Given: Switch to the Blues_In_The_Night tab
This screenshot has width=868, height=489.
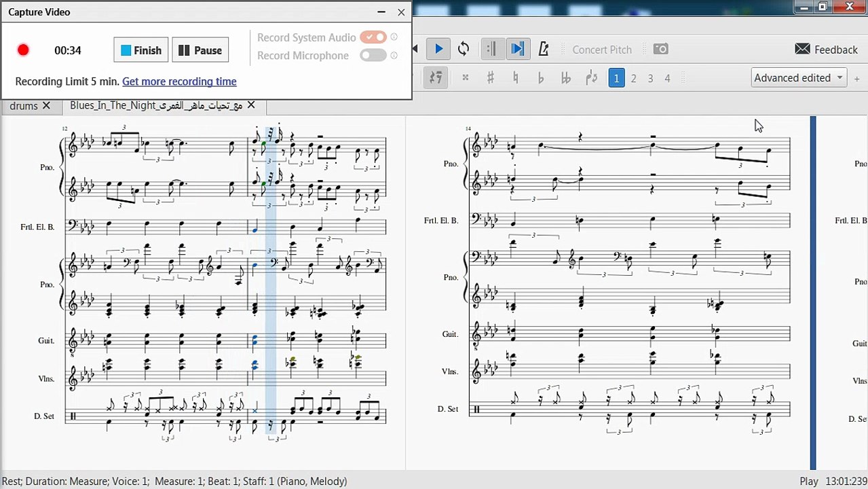Looking at the screenshot, I should pos(156,105).
